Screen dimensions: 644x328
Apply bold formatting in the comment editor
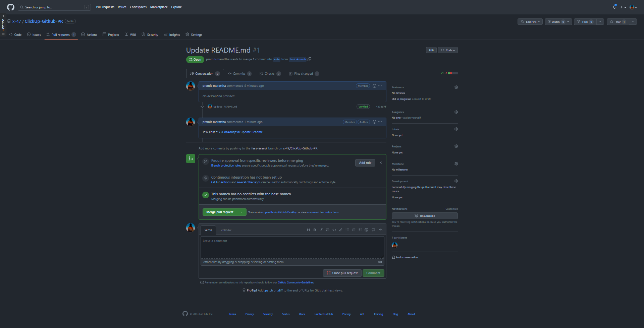pos(315,230)
